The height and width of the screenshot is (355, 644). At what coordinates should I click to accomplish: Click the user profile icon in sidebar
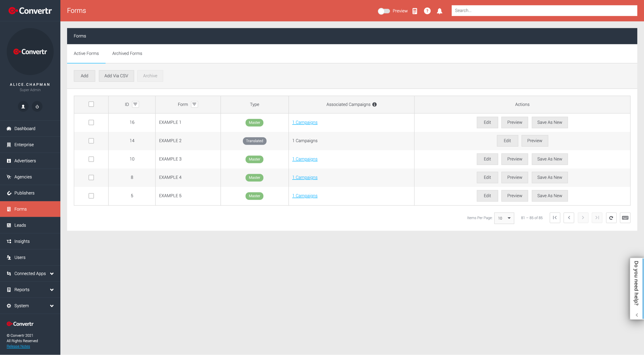23,106
